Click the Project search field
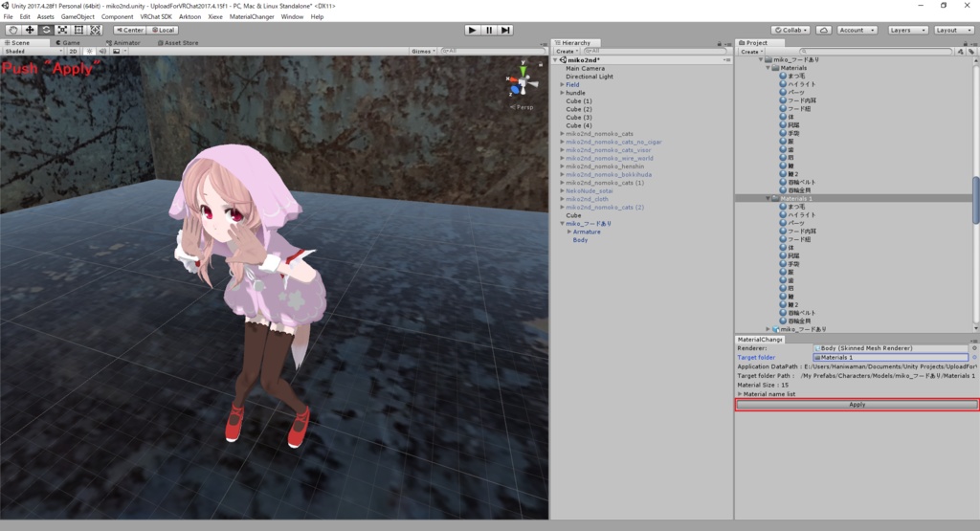980x531 pixels. pyautogui.click(x=876, y=52)
